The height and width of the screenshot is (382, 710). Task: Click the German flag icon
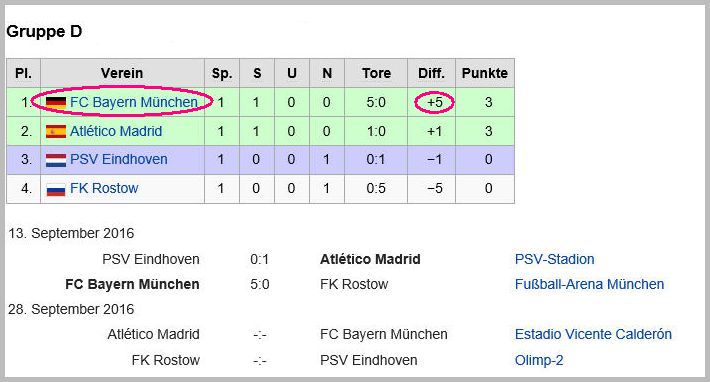pyautogui.click(x=56, y=102)
